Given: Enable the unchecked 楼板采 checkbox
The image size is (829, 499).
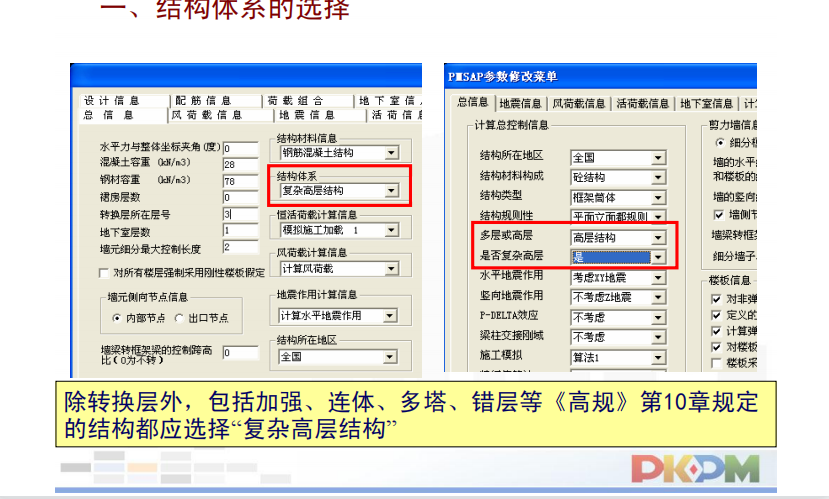Looking at the screenshot, I should pyautogui.click(x=716, y=363).
